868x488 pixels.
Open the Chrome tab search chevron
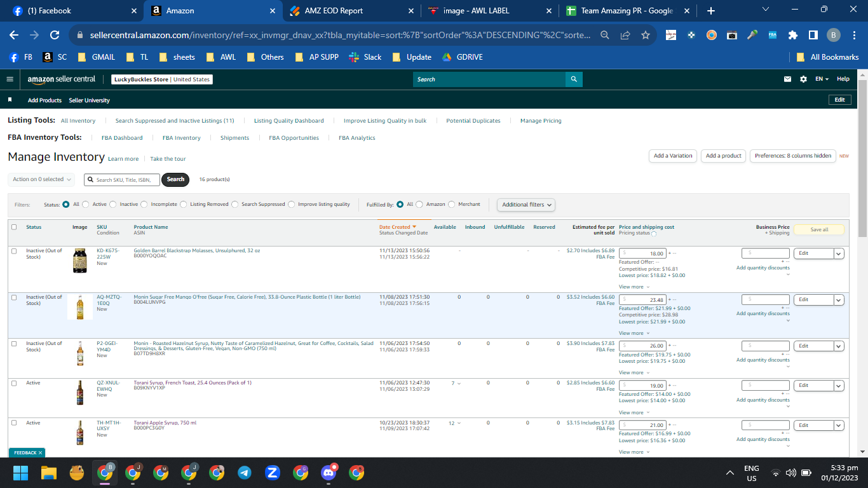tap(765, 10)
